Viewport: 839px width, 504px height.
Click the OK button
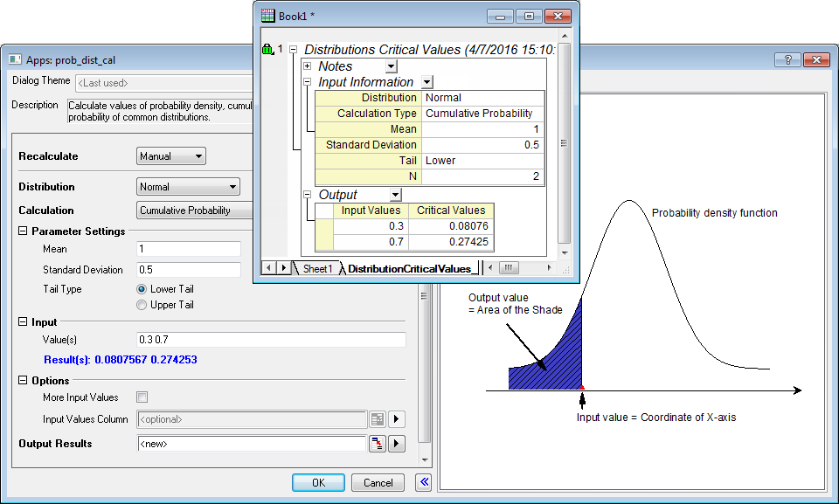[x=318, y=483]
